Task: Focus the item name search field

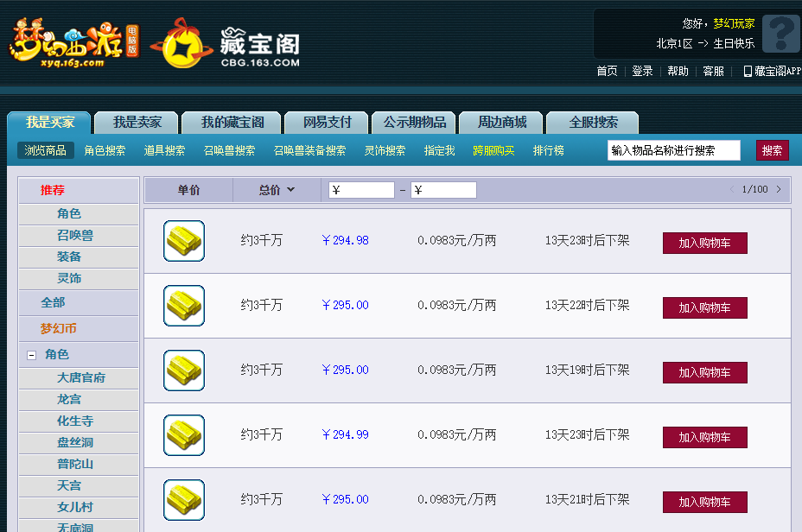Action: pos(673,150)
